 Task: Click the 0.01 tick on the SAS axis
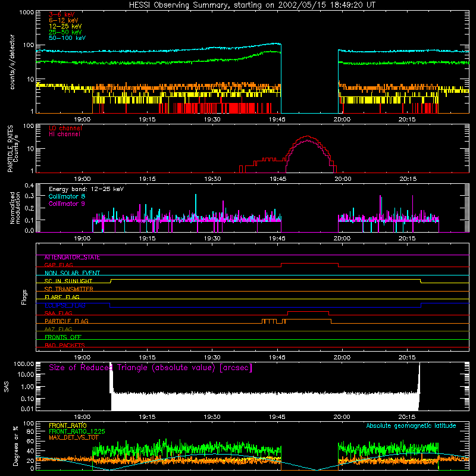pos(27,409)
